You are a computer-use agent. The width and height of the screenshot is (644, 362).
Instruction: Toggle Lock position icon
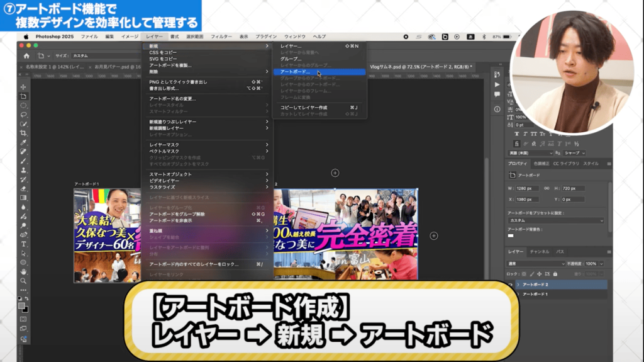539,274
